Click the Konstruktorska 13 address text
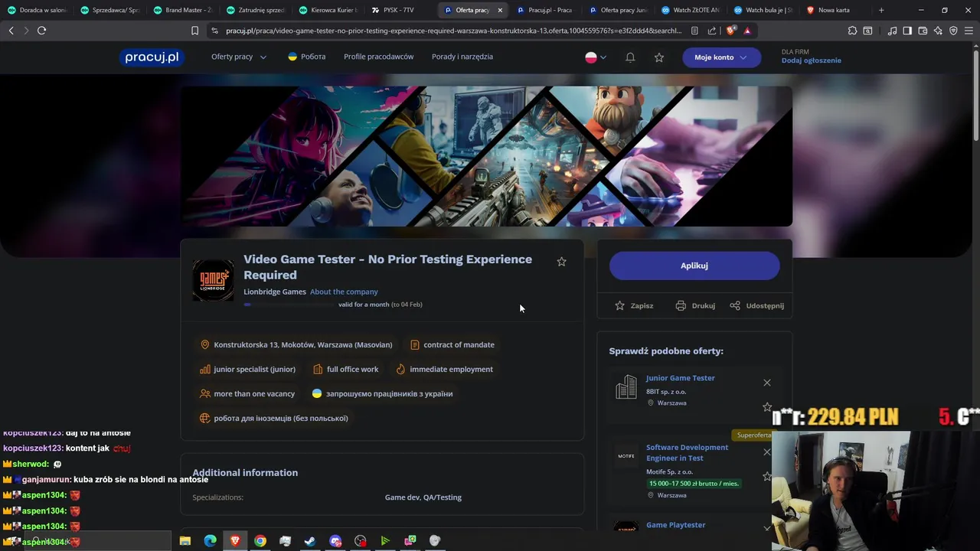980x551 pixels. [303, 344]
